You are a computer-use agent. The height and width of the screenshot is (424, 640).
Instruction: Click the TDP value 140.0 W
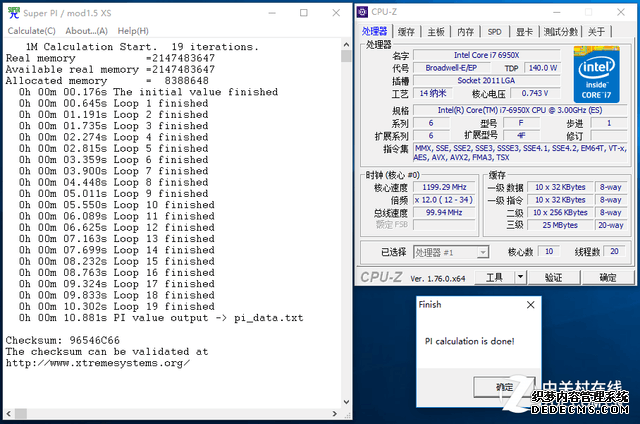pos(542,68)
